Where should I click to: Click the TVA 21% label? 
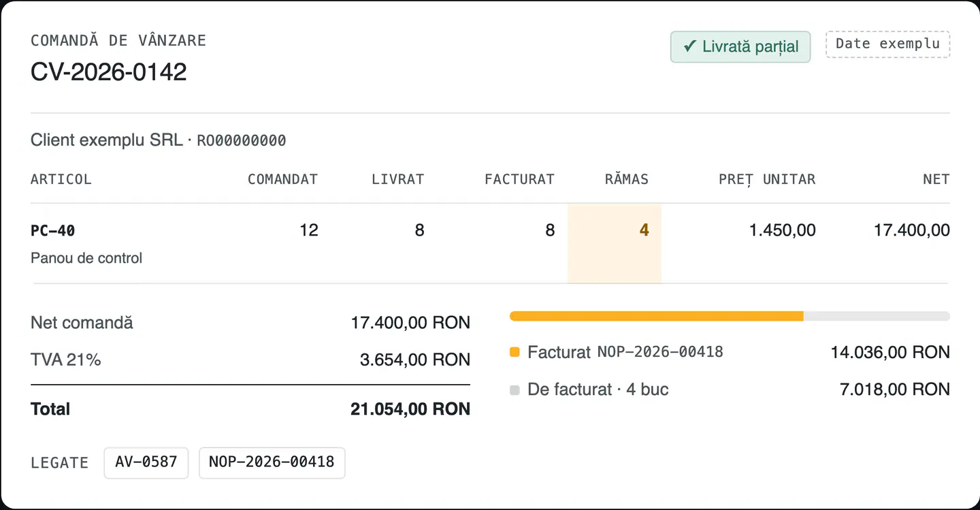(x=66, y=360)
